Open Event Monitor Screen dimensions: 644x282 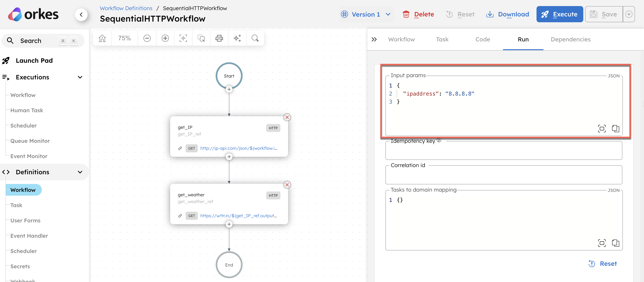click(x=29, y=156)
